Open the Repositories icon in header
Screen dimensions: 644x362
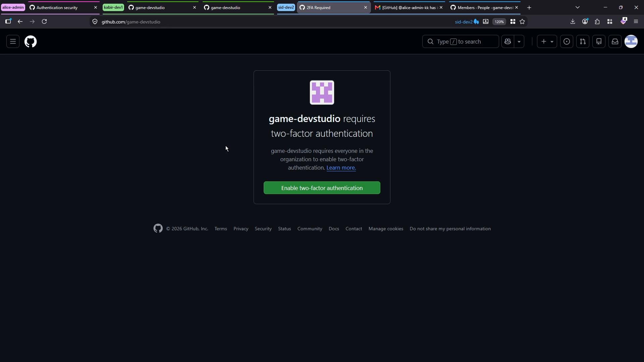pyautogui.click(x=599, y=42)
